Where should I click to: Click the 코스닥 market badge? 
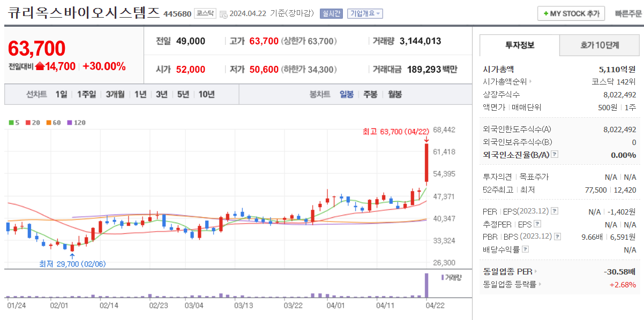(206, 13)
